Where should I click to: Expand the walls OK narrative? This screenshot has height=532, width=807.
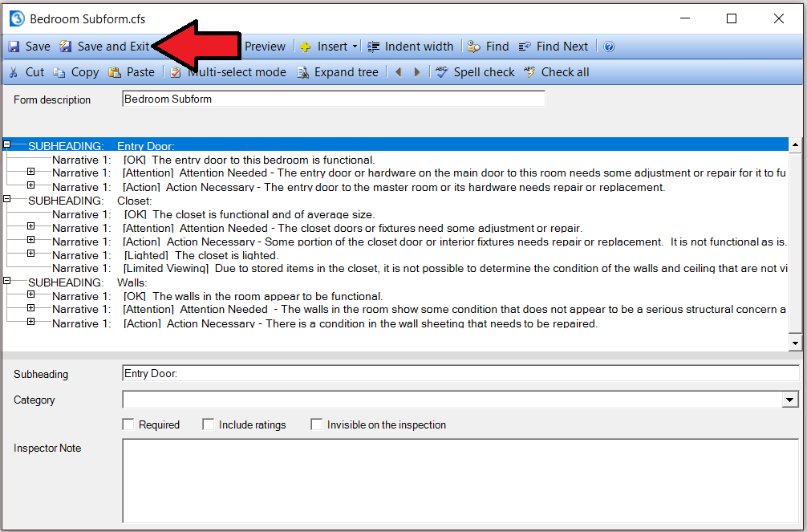pos(30,294)
